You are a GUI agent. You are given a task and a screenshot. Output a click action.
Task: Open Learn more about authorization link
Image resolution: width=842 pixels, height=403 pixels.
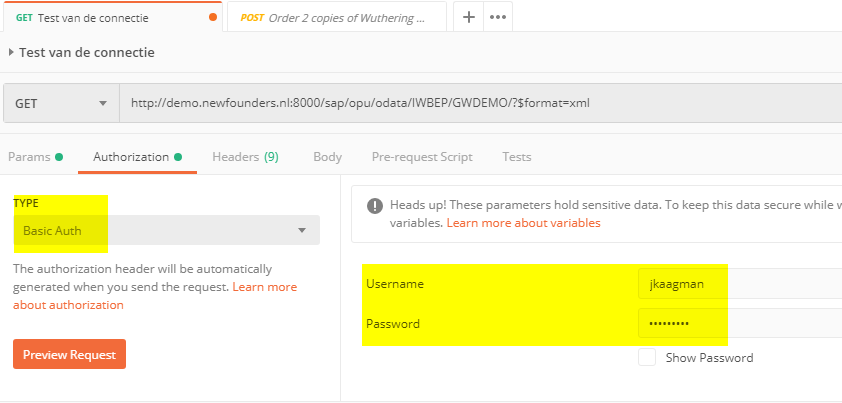(x=155, y=296)
